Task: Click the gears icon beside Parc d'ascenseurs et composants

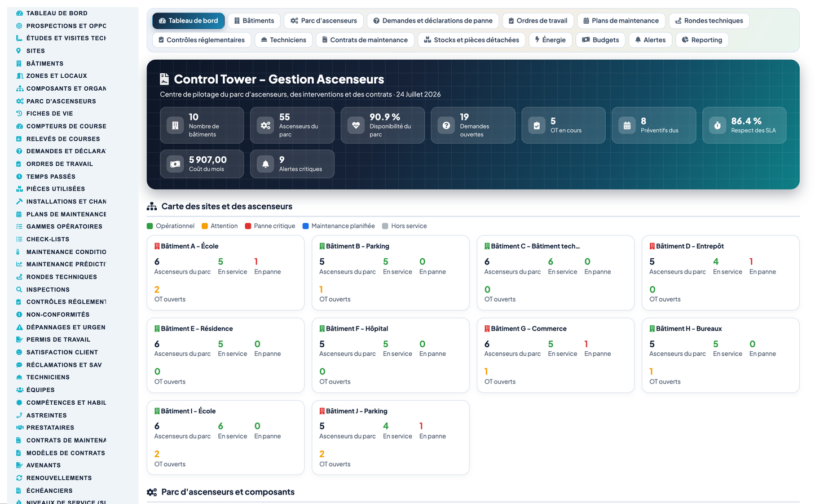Action: pyautogui.click(x=152, y=492)
